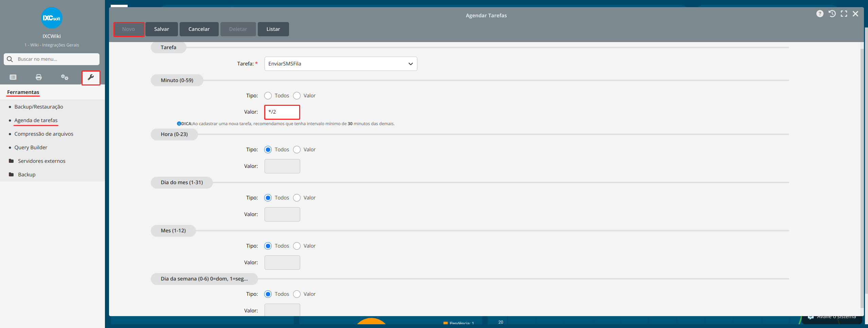Open the Tarefa dropdown EnviarSMSFila
868x328 pixels.
(x=341, y=64)
